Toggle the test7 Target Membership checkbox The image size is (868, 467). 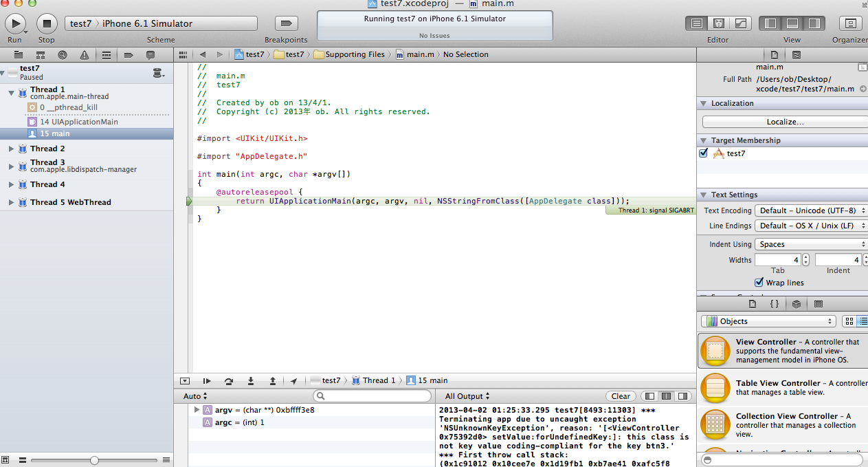coord(703,153)
